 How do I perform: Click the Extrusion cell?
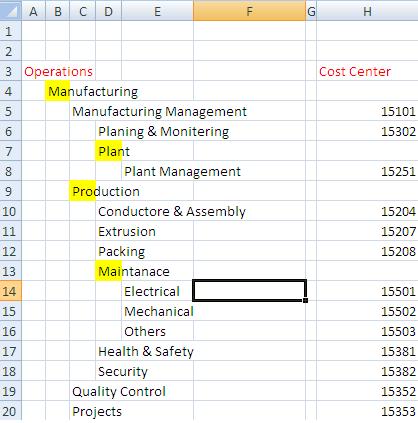pyautogui.click(x=127, y=231)
